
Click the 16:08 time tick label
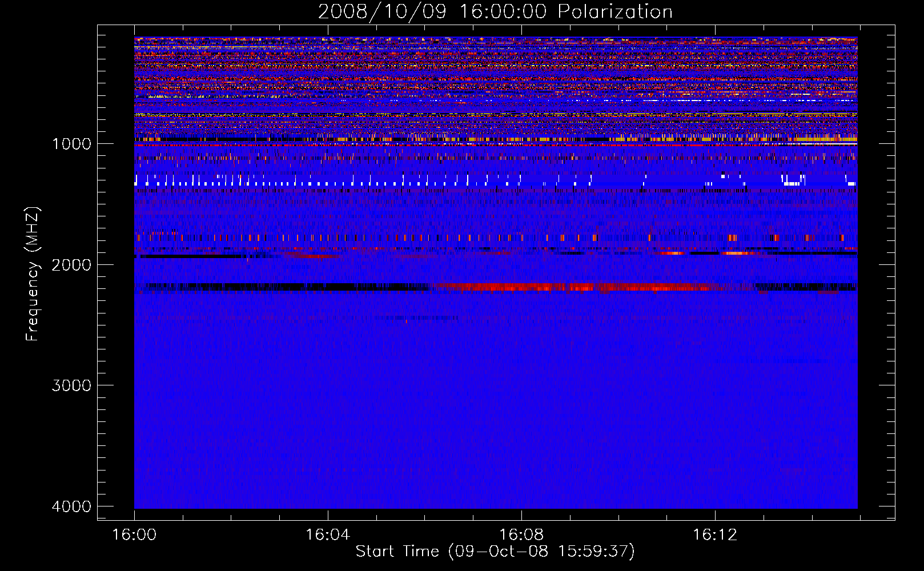(x=521, y=534)
